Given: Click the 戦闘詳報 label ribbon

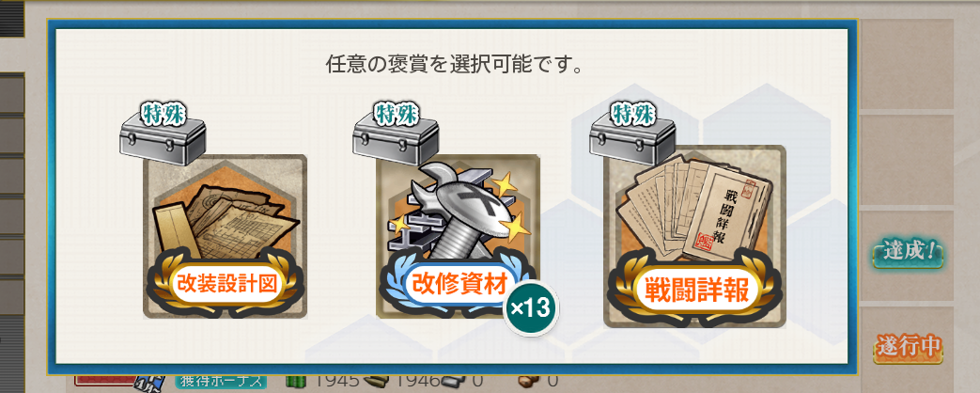Looking at the screenshot, I should pos(693,291).
